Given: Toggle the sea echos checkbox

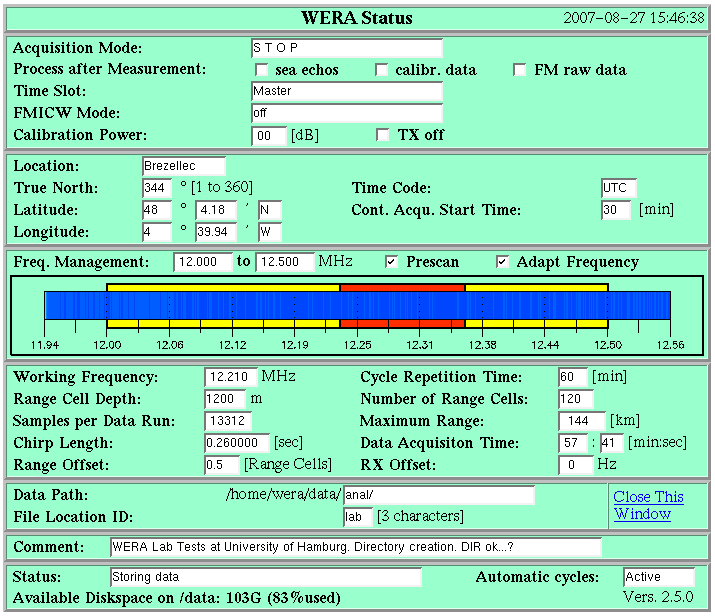Looking at the screenshot, I should point(262,70).
